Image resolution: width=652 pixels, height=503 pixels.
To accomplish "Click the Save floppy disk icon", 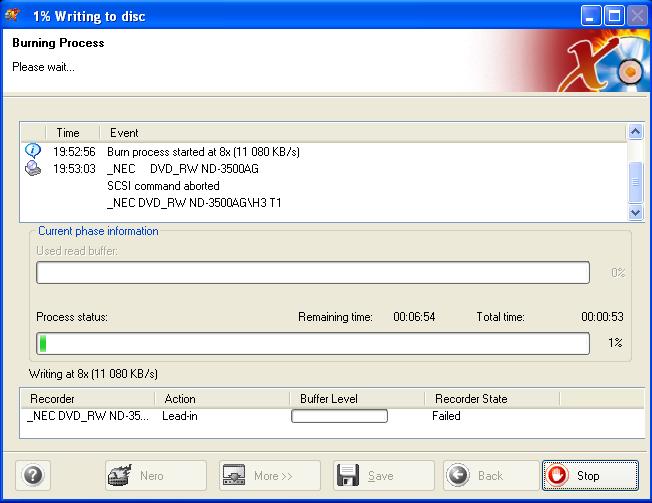I will 348,475.
